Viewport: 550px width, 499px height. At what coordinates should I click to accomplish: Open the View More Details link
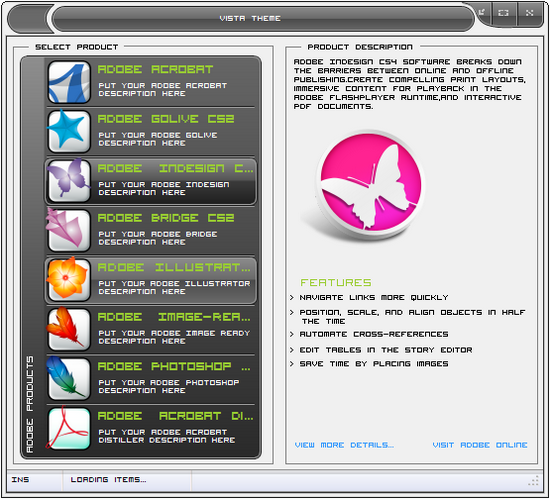(x=344, y=445)
